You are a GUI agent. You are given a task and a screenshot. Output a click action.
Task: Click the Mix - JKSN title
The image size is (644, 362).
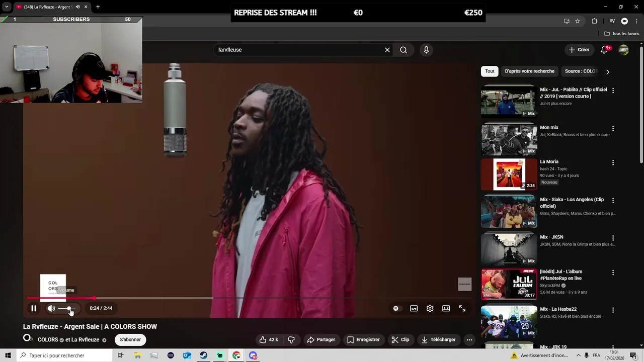pos(551,237)
